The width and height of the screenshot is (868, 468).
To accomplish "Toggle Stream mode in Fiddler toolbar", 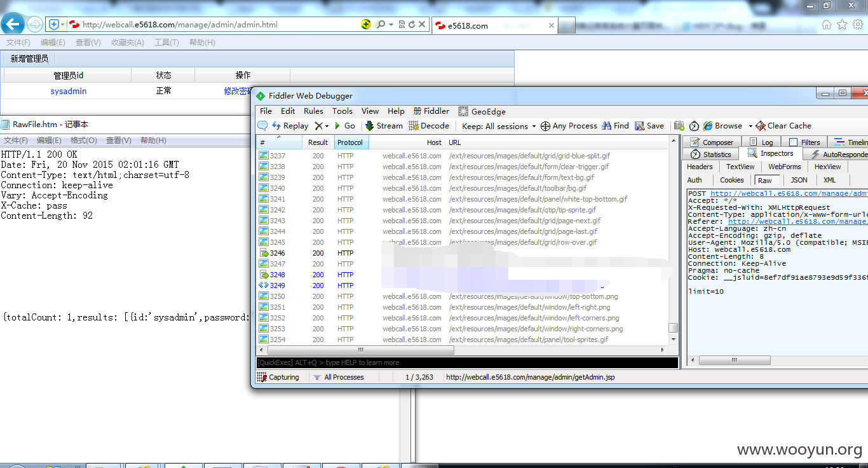I will tap(384, 126).
